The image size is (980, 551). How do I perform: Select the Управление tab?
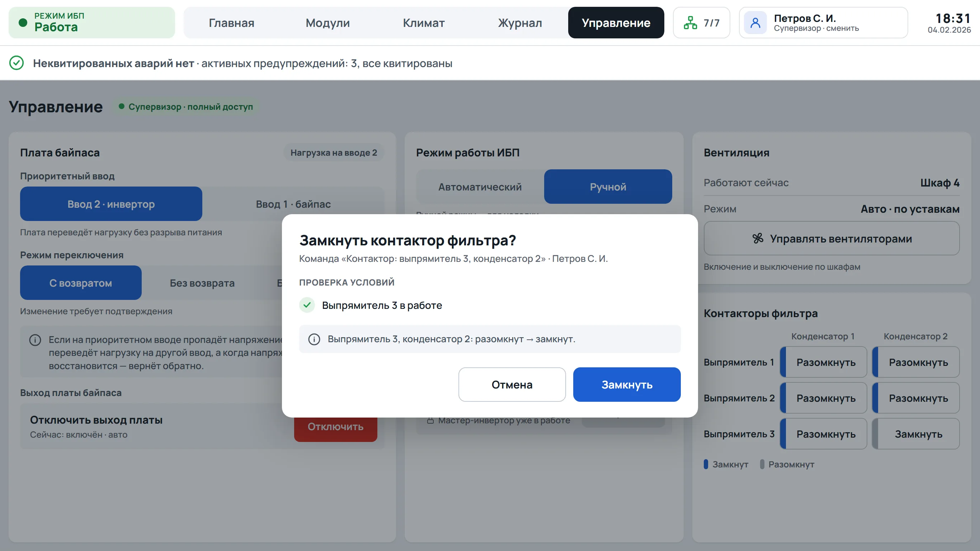coord(616,23)
